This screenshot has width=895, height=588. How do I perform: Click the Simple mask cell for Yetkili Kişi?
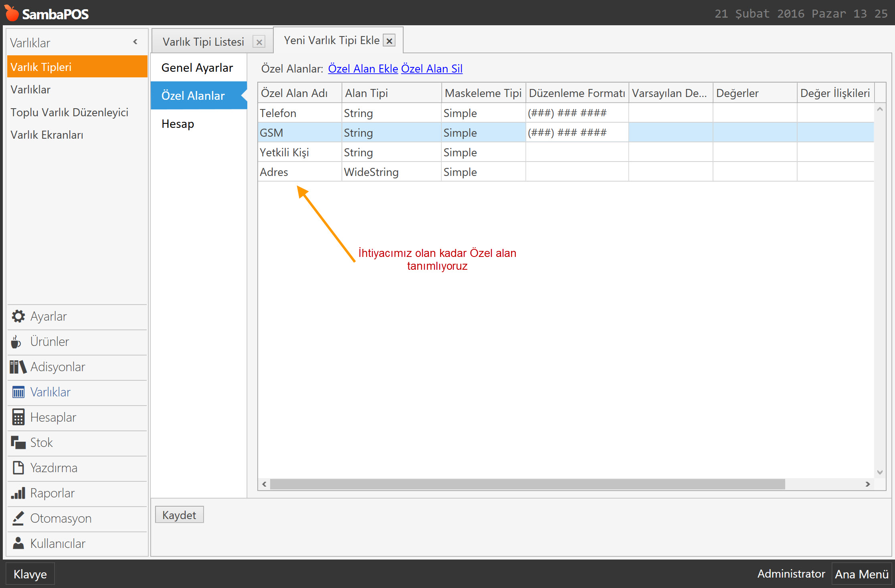(483, 152)
